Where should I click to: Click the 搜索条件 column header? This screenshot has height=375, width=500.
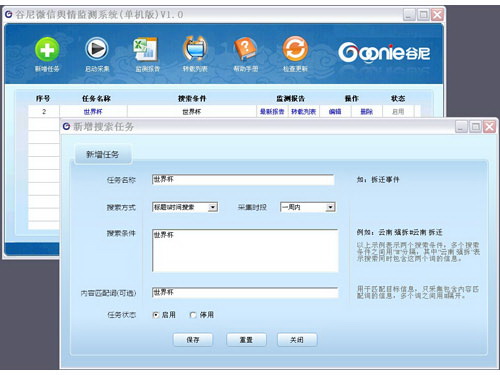[x=192, y=98]
